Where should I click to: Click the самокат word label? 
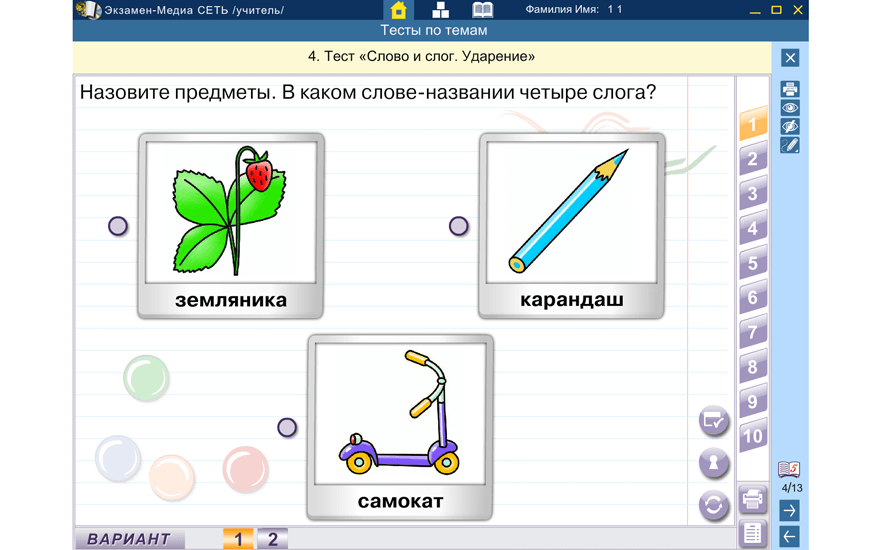400,501
